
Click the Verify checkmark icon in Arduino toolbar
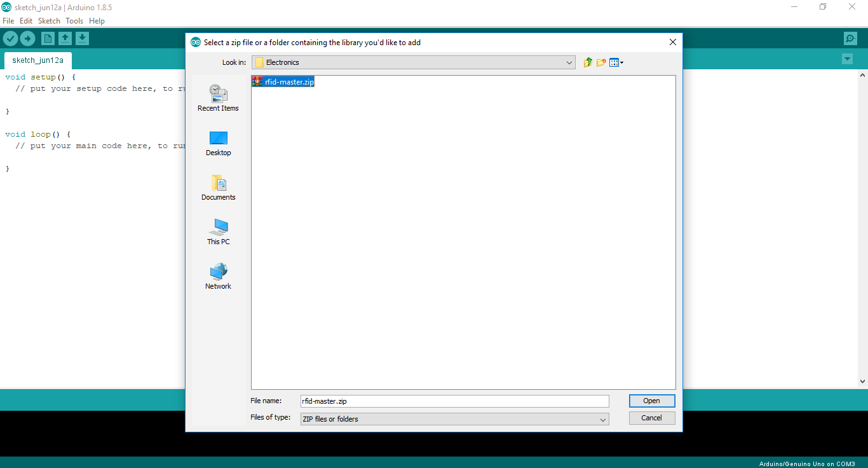pyautogui.click(x=10, y=39)
